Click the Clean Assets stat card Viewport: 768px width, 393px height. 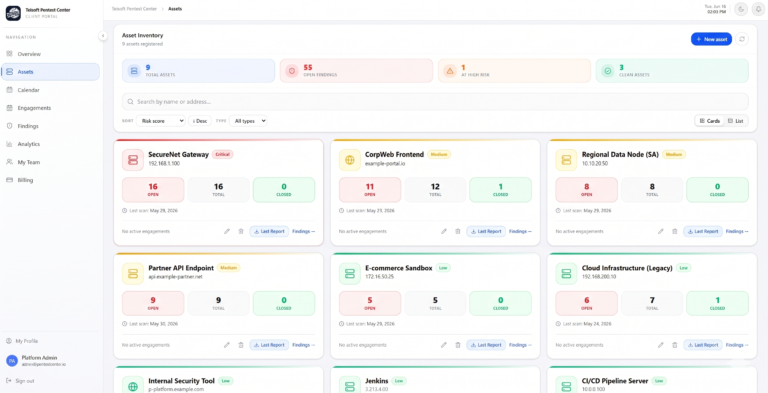pos(672,71)
